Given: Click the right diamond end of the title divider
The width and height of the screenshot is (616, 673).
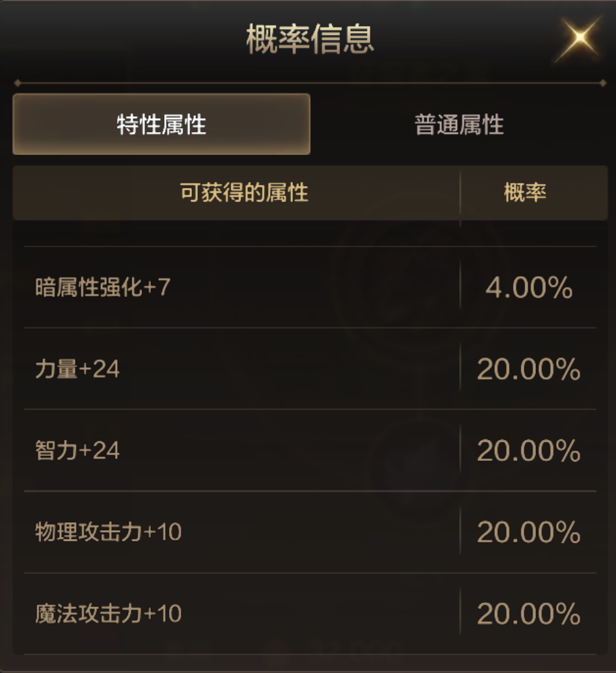Looking at the screenshot, I should (x=603, y=84).
